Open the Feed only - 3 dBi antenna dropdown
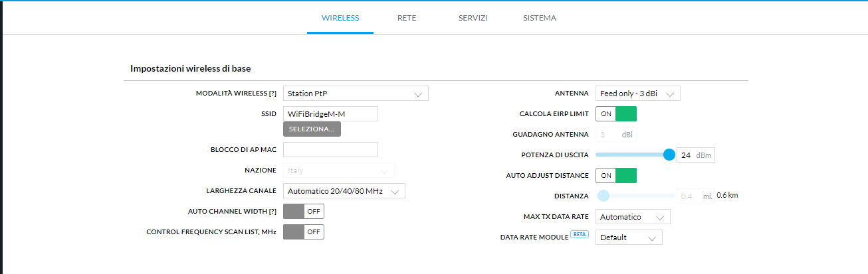 pos(638,94)
